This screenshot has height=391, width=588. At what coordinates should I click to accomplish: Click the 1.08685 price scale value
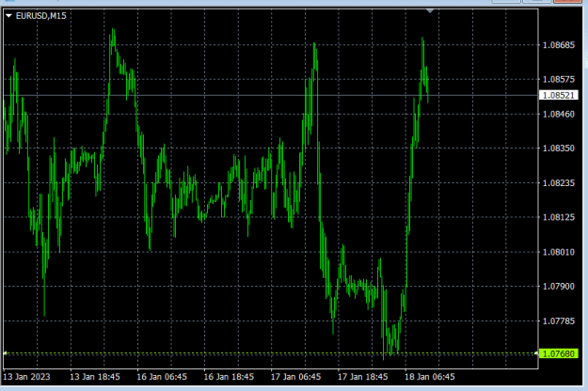tap(559, 45)
